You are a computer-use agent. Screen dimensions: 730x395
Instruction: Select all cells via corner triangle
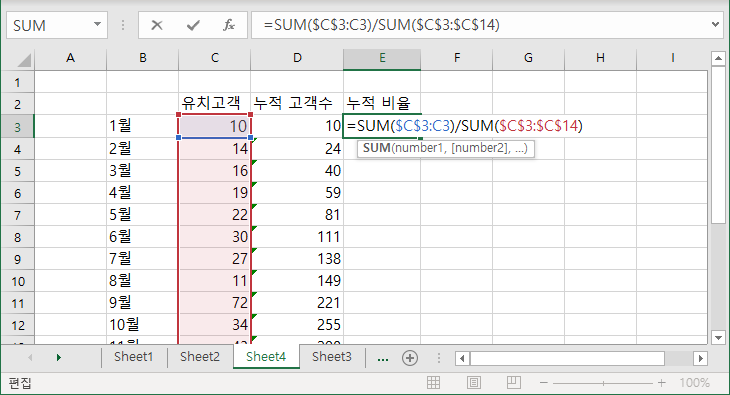[24, 60]
